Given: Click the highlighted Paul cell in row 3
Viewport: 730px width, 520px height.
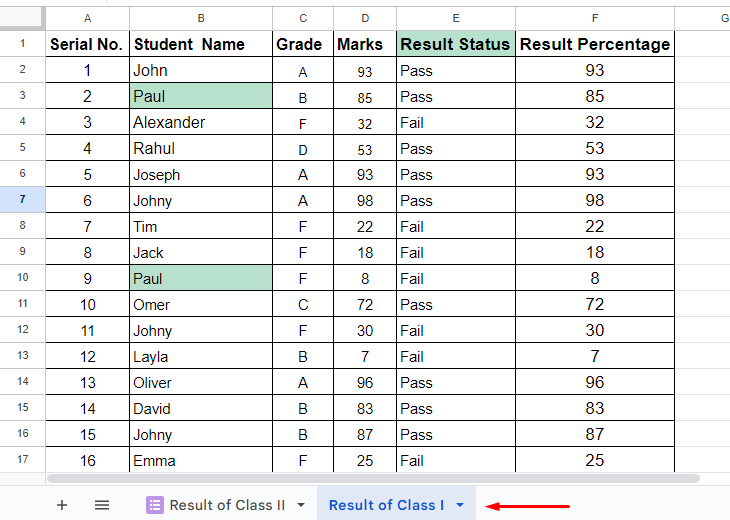Looking at the screenshot, I should [201, 96].
